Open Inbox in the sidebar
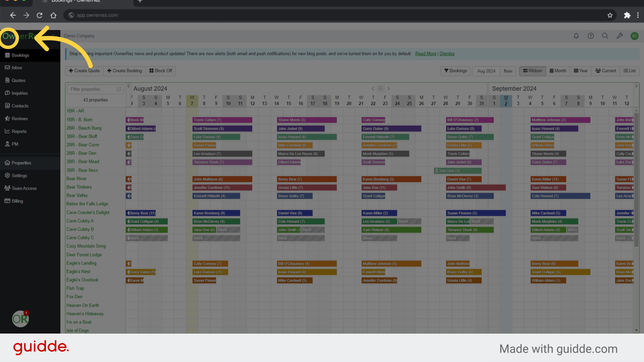The height and width of the screenshot is (362, 644). 17,68
